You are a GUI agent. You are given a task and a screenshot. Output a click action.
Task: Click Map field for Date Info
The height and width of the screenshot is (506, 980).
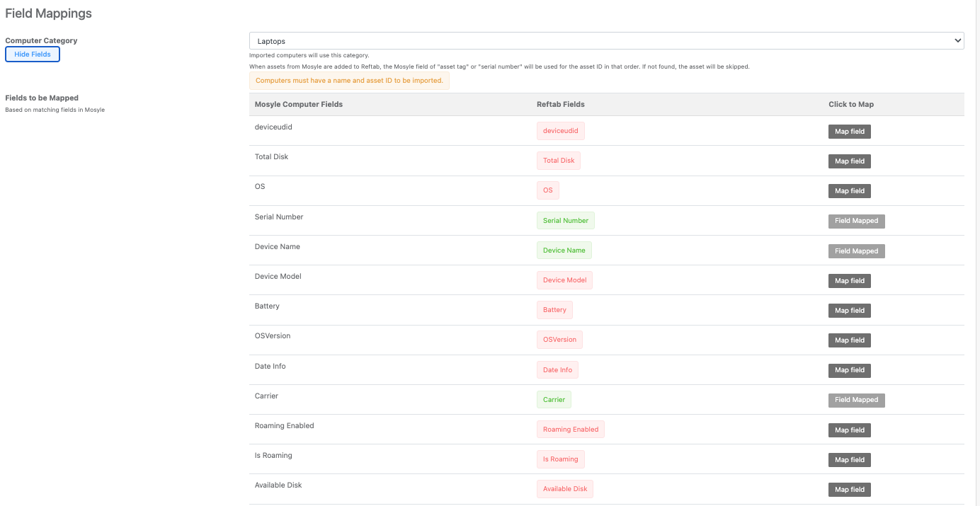point(850,370)
